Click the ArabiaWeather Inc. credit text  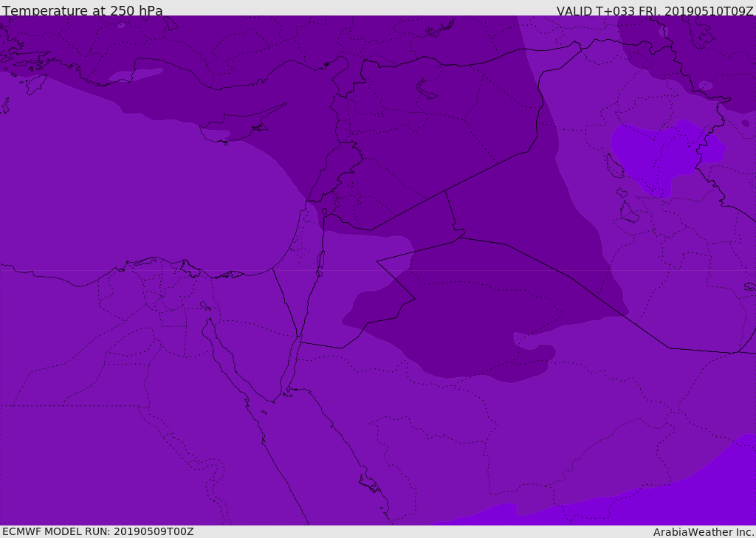click(704, 532)
